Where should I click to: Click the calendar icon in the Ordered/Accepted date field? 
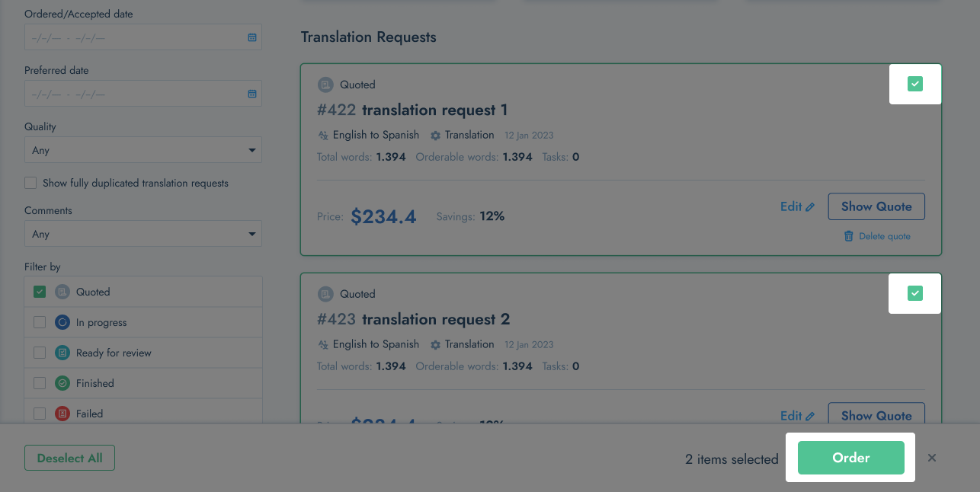pyautogui.click(x=252, y=37)
